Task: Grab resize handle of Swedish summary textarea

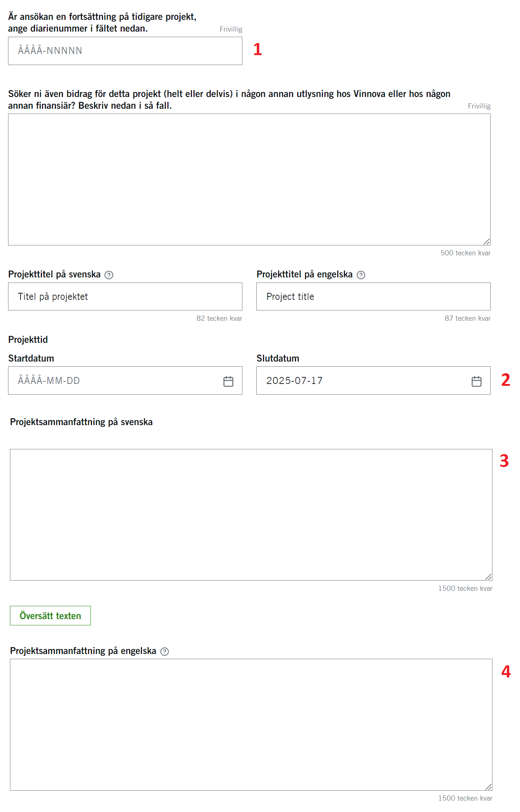Action: click(x=488, y=577)
